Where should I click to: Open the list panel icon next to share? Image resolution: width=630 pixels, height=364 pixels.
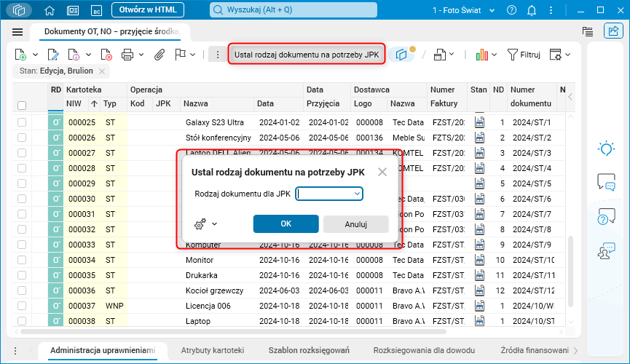(588, 31)
